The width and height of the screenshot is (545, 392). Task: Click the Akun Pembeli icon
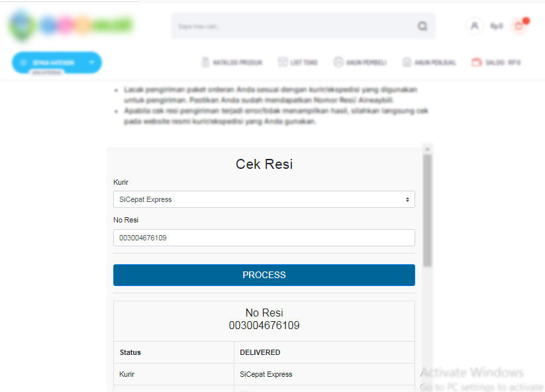coord(338,62)
